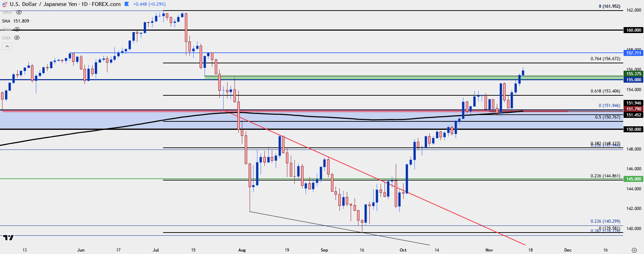Click the 0 (151.946) blue Fibonacci label
Image resolution: width=644 pixels, height=254 pixels.
tap(609, 106)
